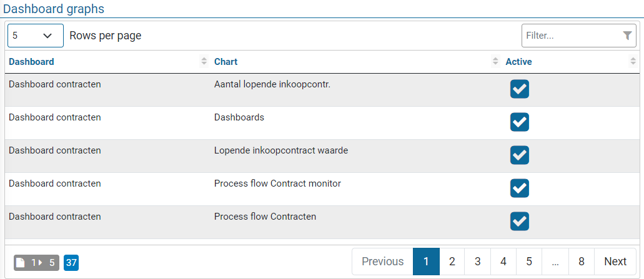Sort by Active column arrows

(633, 62)
